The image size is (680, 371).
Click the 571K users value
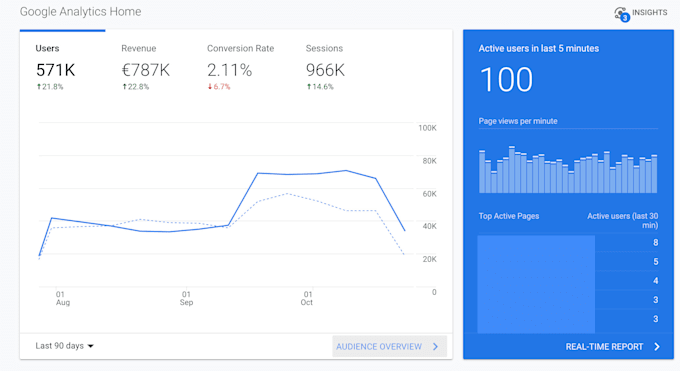pos(56,70)
